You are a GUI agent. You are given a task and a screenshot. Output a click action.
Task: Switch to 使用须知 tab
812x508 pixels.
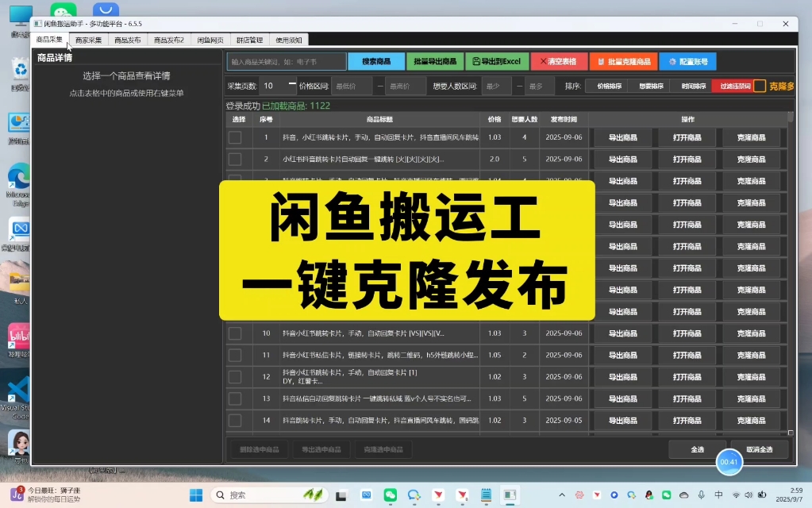point(288,40)
